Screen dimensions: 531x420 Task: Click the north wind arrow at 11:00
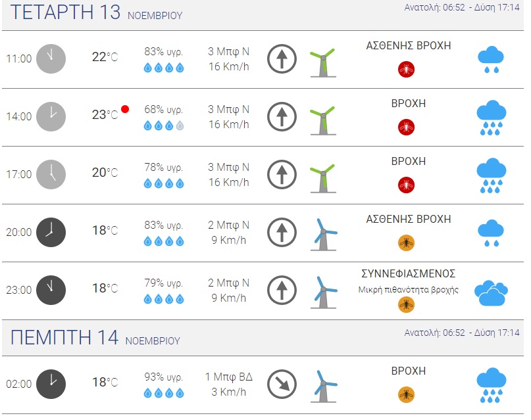(x=282, y=59)
